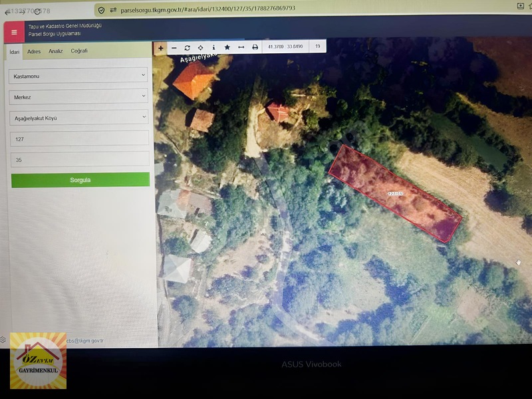The image size is (532, 399).
Task: Click the site security shield icon
Action: pos(101,11)
